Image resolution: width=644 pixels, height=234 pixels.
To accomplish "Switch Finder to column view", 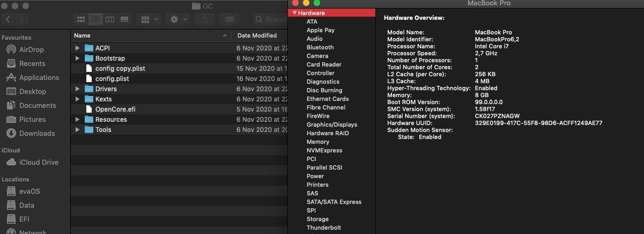I will click(110, 19).
